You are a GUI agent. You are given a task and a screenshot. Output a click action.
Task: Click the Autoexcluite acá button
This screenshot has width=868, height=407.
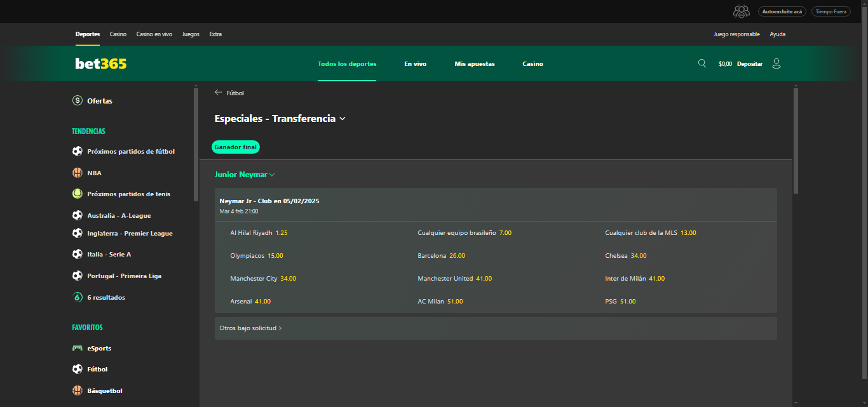tap(782, 11)
